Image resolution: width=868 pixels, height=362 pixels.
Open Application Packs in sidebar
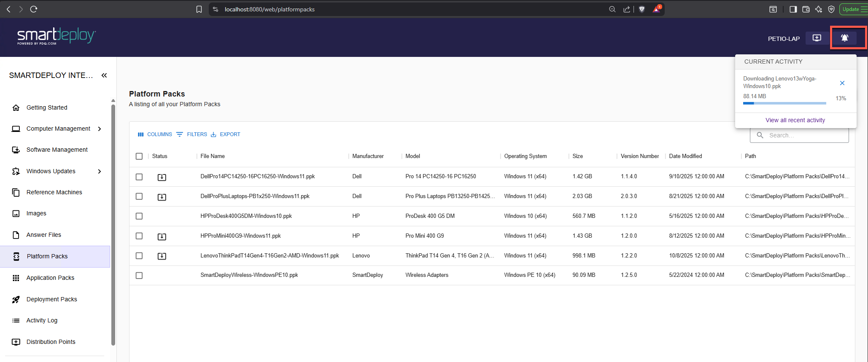pyautogui.click(x=50, y=278)
